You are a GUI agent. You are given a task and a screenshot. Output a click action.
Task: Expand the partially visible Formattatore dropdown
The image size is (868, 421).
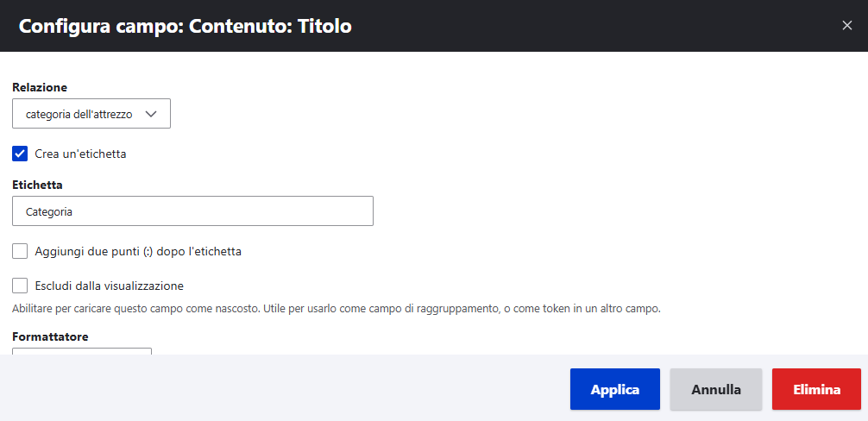[x=82, y=350]
